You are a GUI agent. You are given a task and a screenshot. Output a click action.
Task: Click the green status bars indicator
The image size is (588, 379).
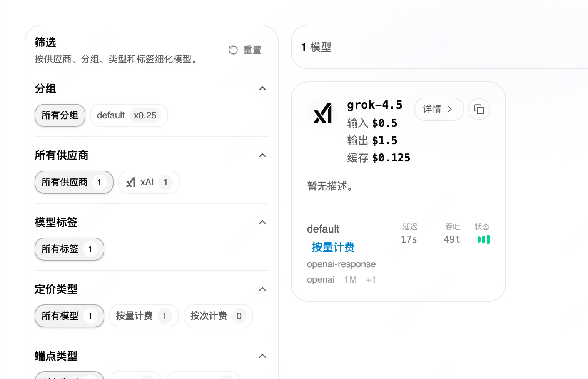click(484, 239)
